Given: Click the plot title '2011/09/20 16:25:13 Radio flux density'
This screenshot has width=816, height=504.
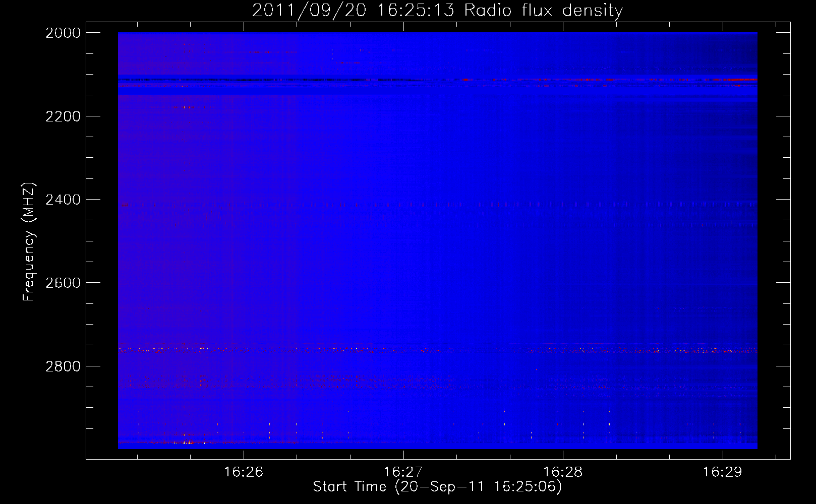Looking at the screenshot, I should tap(437, 11).
